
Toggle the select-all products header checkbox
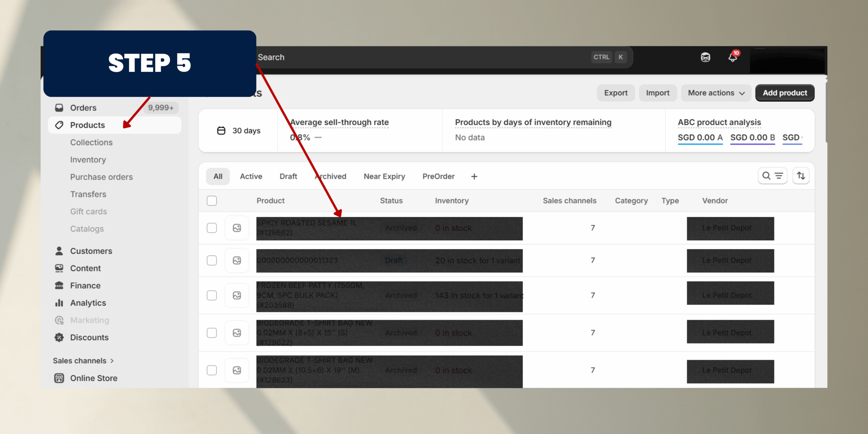click(212, 201)
